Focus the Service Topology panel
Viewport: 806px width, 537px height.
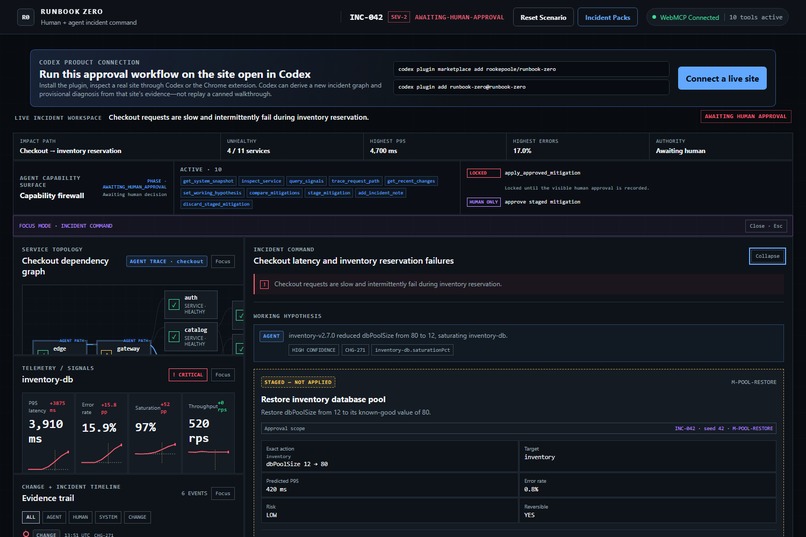223,261
